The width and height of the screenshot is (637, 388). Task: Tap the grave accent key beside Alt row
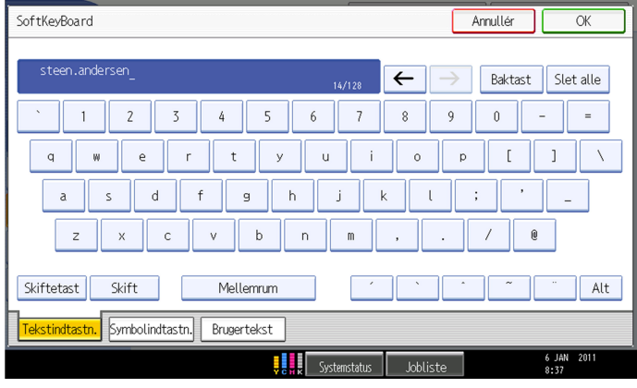417,288
